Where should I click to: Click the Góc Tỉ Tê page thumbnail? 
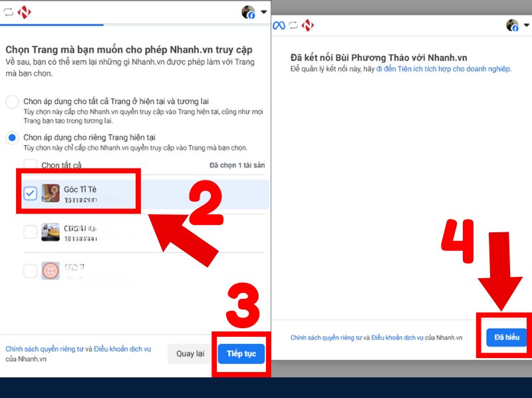point(51,193)
